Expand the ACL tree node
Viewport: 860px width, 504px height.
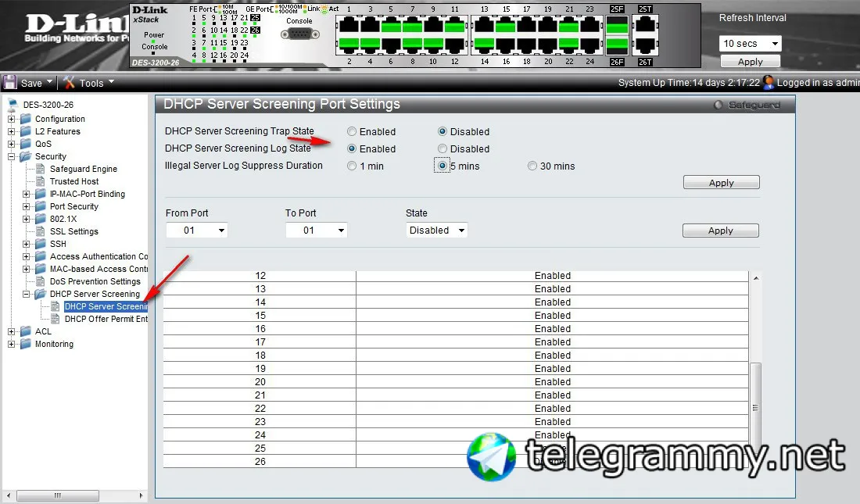(x=11, y=332)
